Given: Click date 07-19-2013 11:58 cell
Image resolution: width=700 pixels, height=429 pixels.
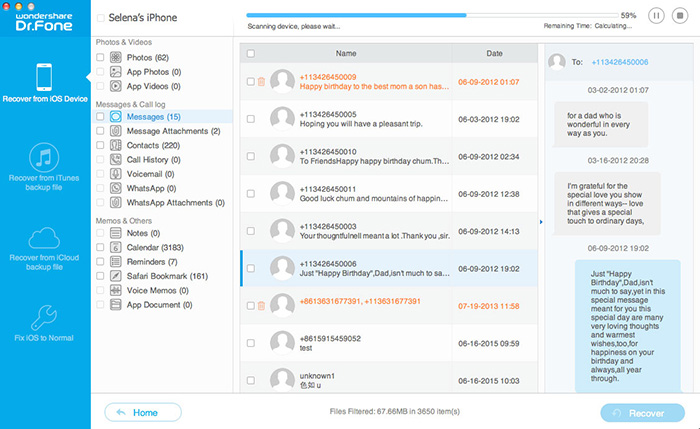Looking at the screenshot, I should click(489, 306).
